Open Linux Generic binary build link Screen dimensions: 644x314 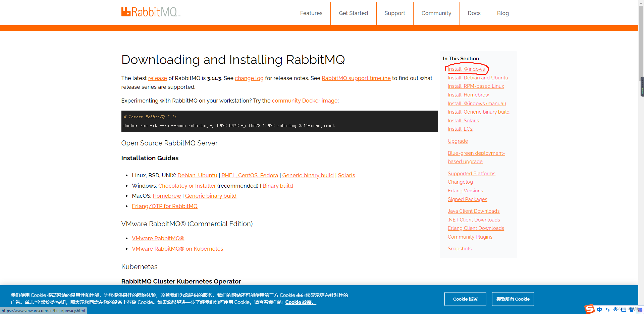pos(308,175)
